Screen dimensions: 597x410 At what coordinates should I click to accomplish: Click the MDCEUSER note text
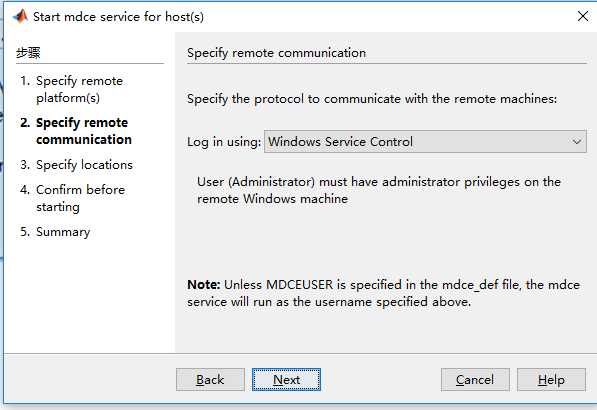383,293
